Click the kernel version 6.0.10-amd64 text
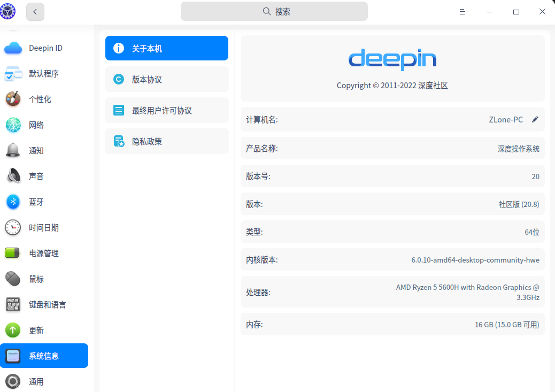Viewport: 555px width, 392px height. (475, 260)
